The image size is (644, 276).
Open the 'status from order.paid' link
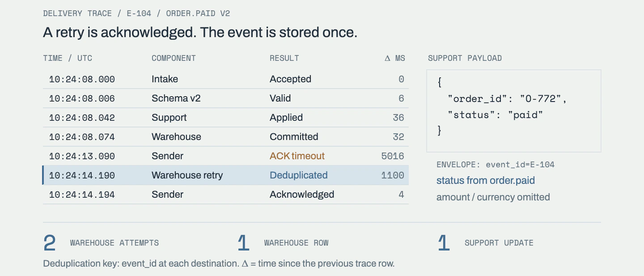tap(486, 180)
